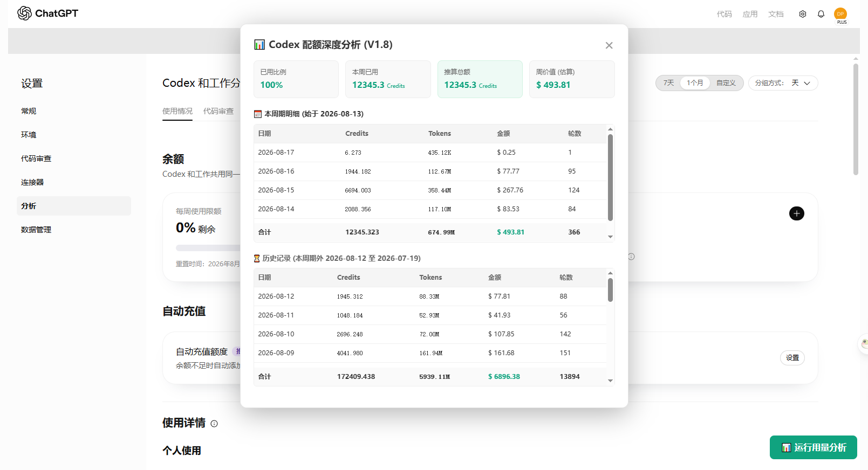The image size is (868, 470).
Task: Go to 分析 settings section
Action: [74, 206]
